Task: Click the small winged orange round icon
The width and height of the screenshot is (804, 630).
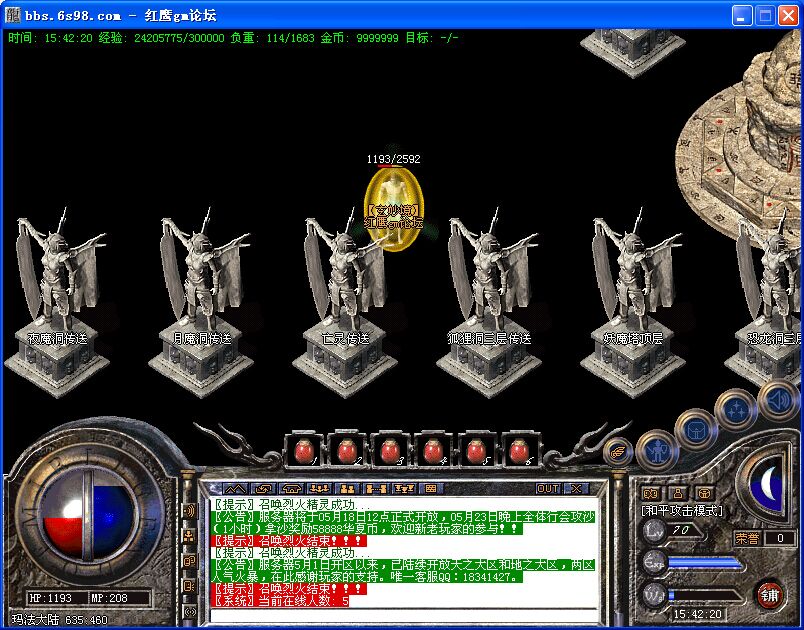Action: tap(617, 452)
